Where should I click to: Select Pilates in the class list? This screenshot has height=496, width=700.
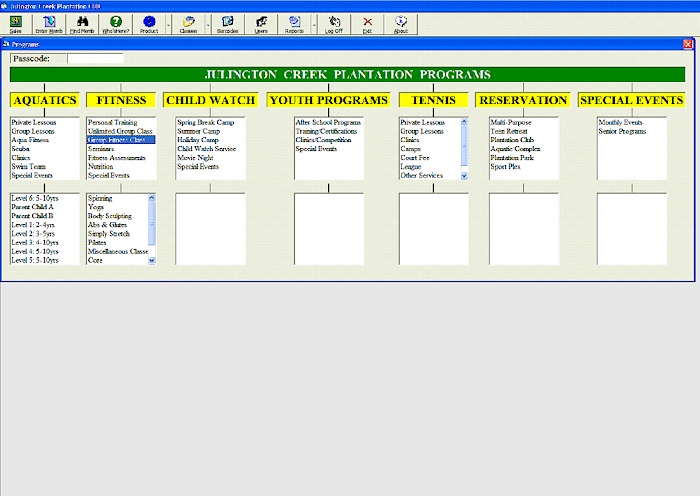pos(97,242)
